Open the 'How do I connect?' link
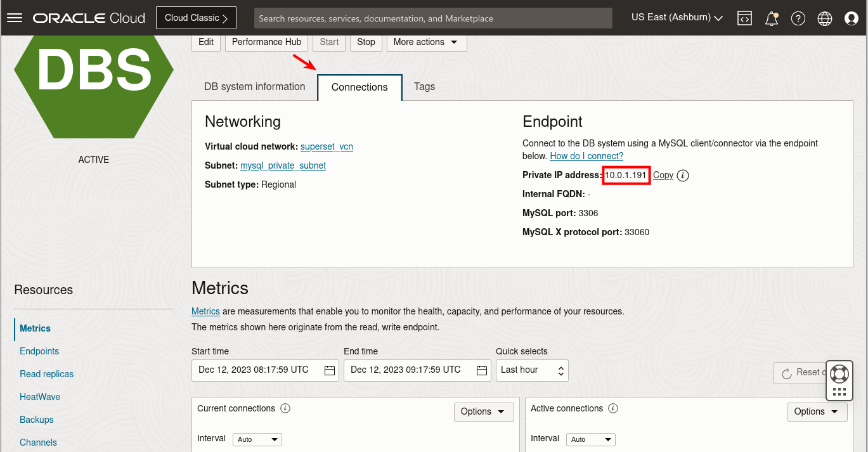Screen dimensions: 868x452 (586, 156)
